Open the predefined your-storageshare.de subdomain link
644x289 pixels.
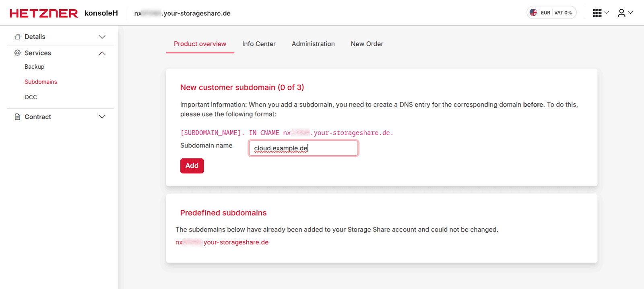pyautogui.click(x=222, y=242)
